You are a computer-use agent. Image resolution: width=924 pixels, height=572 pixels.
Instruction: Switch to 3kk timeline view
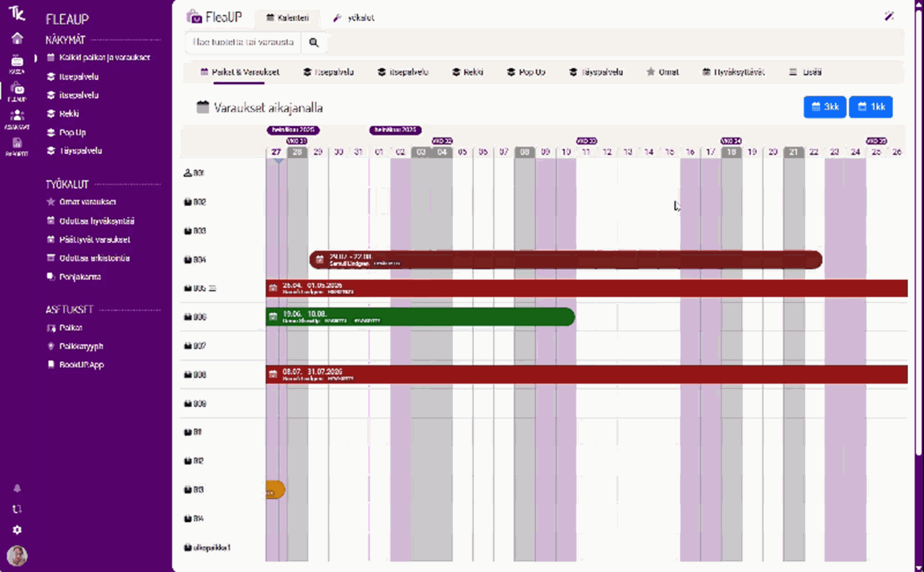tap(824, 107)
